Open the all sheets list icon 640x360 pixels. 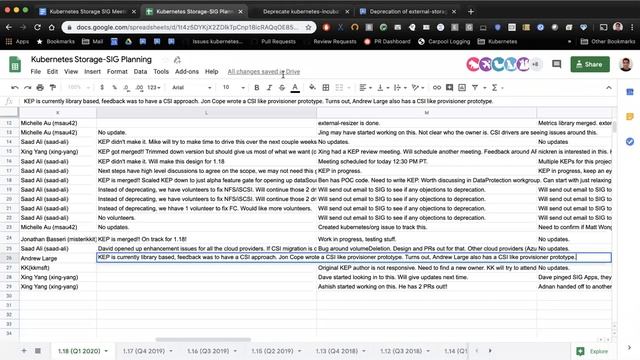[x=38, y=351]
